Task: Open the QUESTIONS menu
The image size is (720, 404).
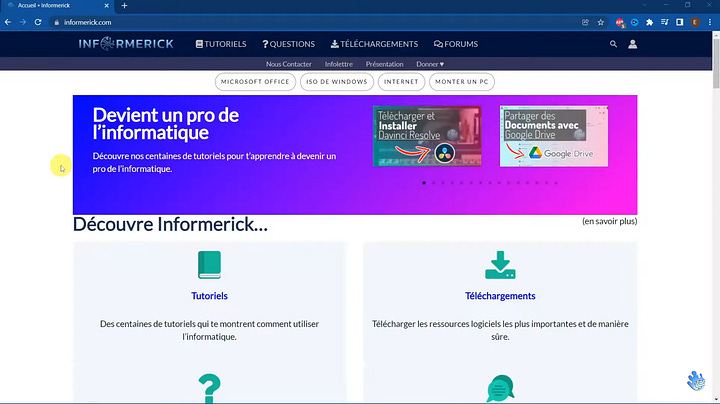Action: pos(288,44)
